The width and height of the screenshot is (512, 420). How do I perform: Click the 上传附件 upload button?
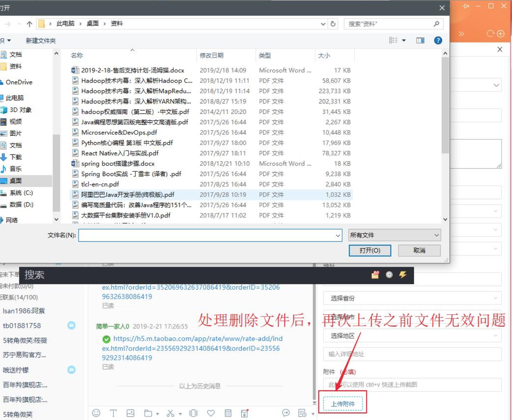[343, 404]
